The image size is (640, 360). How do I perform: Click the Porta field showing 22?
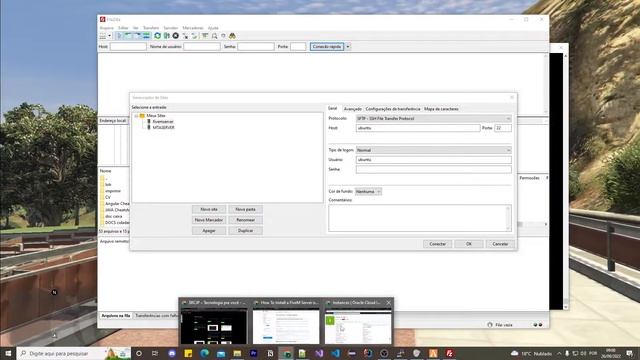click(503, 128)
